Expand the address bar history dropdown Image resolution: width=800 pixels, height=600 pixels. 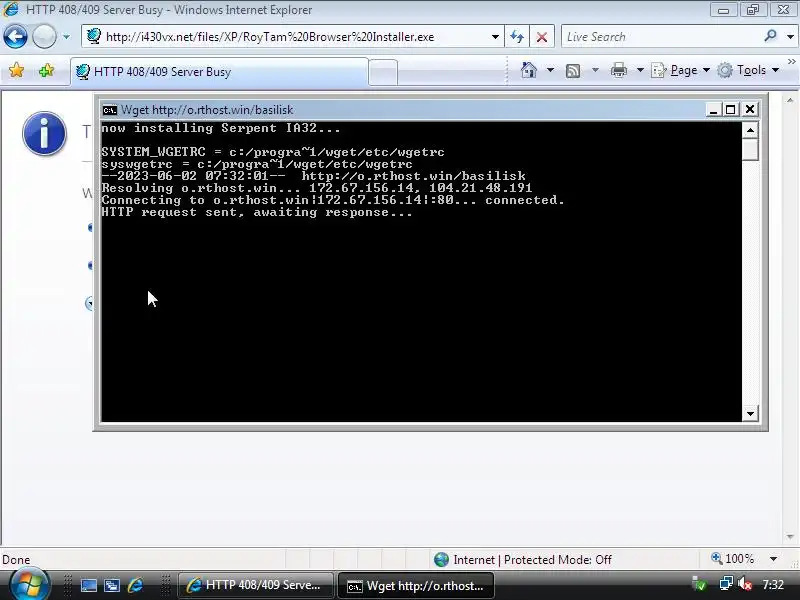(495, 37)
